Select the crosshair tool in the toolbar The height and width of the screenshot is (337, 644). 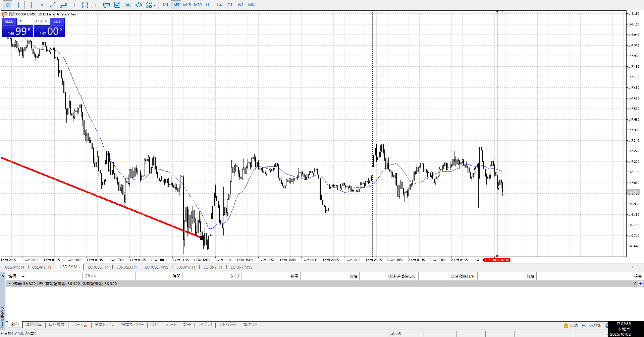(x=18, y=5)
